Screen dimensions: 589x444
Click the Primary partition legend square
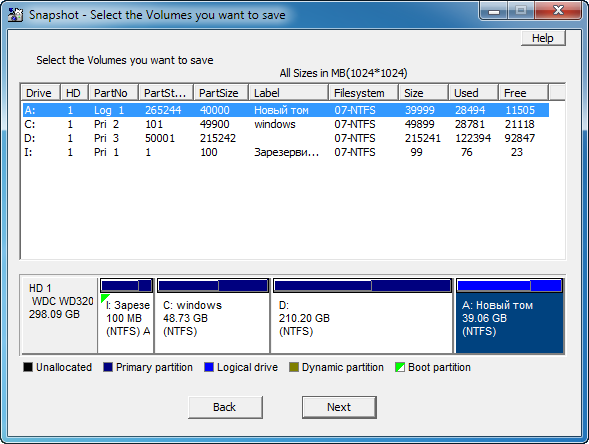click(108, 367)
